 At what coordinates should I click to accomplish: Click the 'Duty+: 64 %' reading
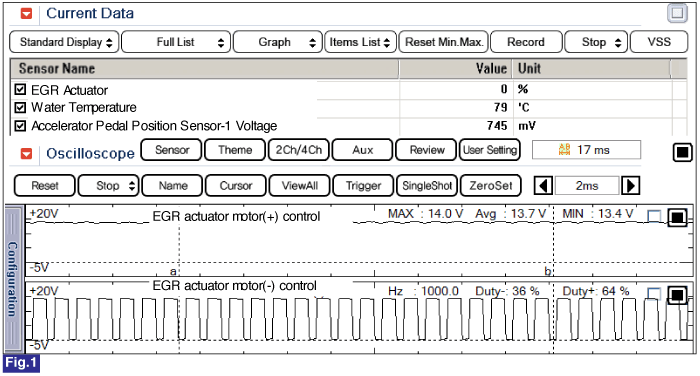tap(596, 291)
